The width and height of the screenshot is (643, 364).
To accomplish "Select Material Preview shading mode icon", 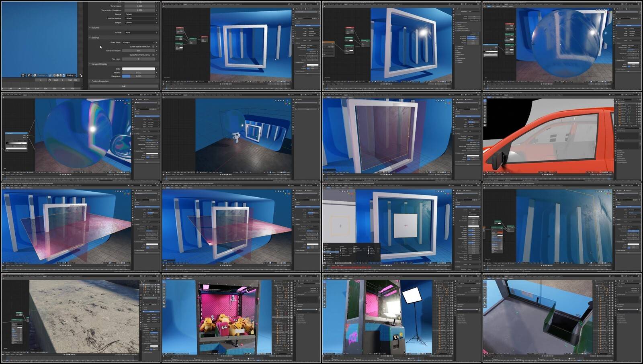I will (x=61, y=75).
